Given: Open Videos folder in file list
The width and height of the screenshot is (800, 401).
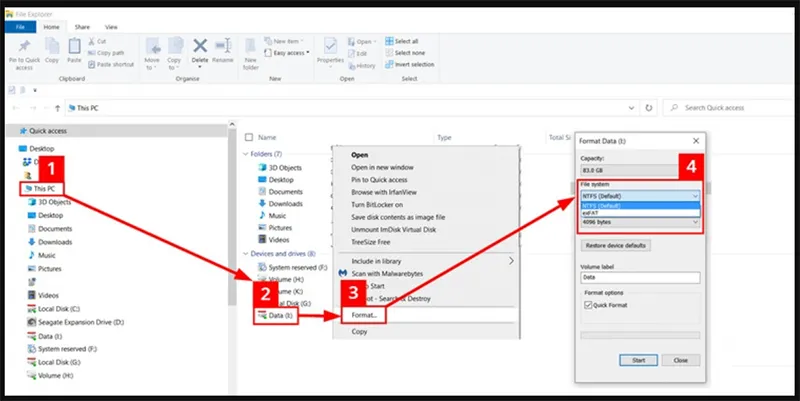Looking at the screenshot, I should coord(274,239).
